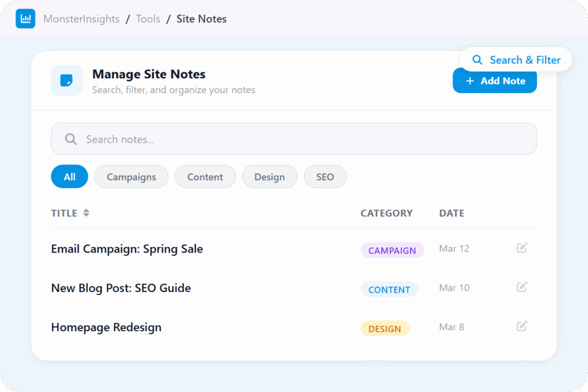This screenshot has height=392, width=588.
Task: Click the magnifier icon in the search field
Action: point(71,139)
